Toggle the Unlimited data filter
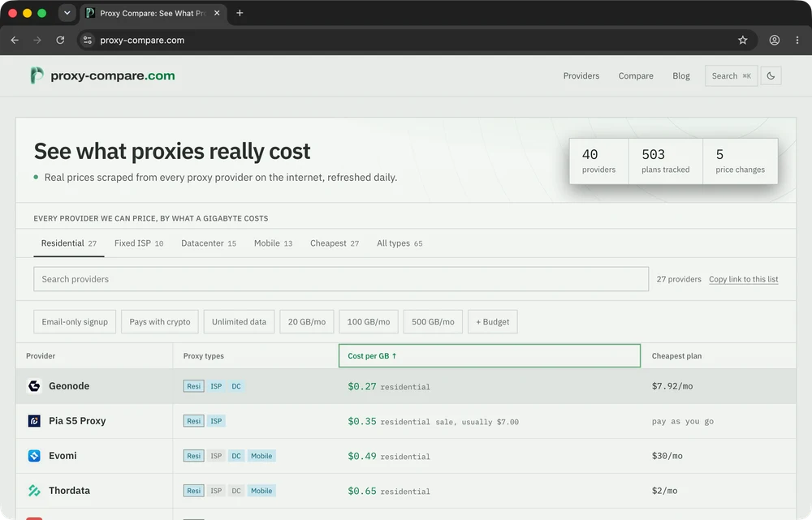The height and width of the screenshot is (520, 812). pyautogui.click(x=239, y=322)
